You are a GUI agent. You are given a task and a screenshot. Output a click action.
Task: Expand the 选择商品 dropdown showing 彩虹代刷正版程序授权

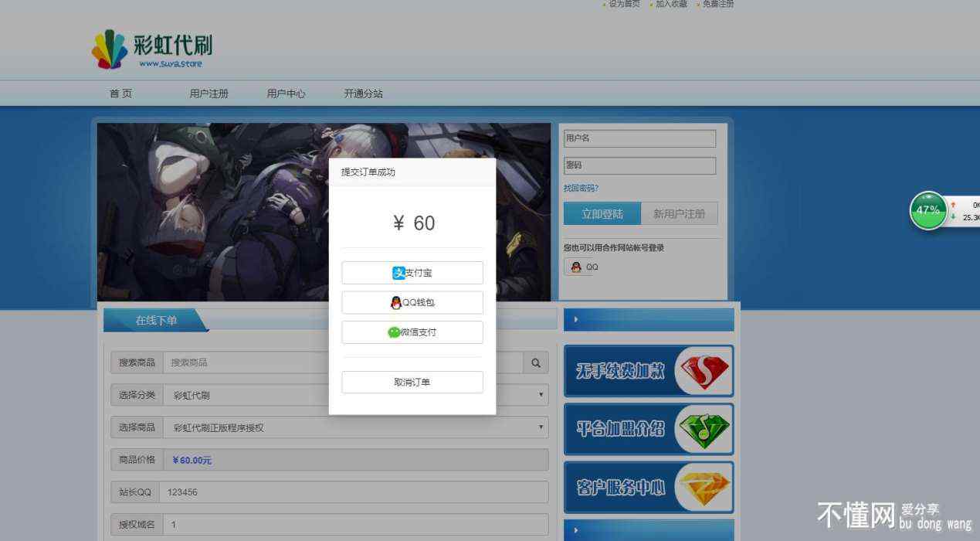tap(358, 427)
